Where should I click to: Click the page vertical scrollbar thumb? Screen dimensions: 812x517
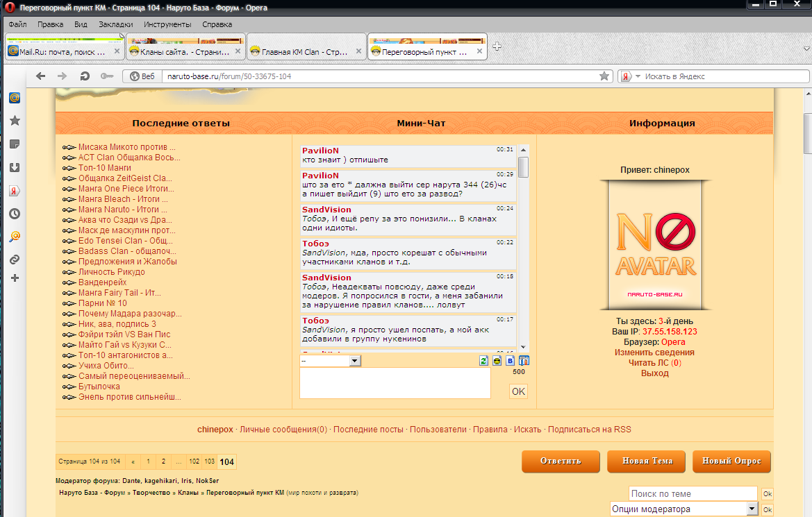click(807, 133)
